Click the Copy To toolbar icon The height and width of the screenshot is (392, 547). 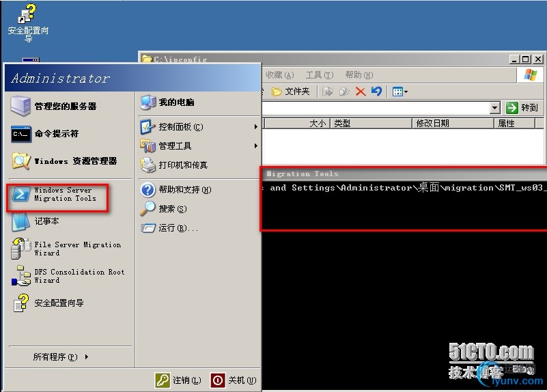coord(344,92)
